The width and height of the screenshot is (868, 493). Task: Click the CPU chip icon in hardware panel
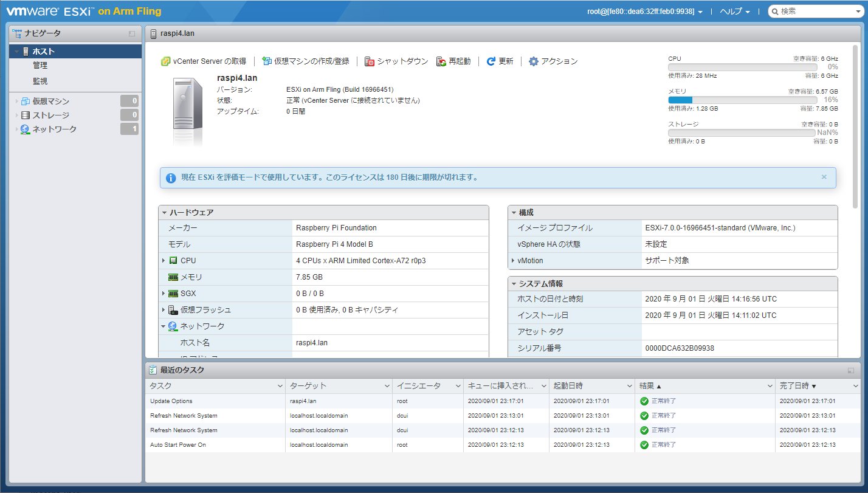coord(173,261)
